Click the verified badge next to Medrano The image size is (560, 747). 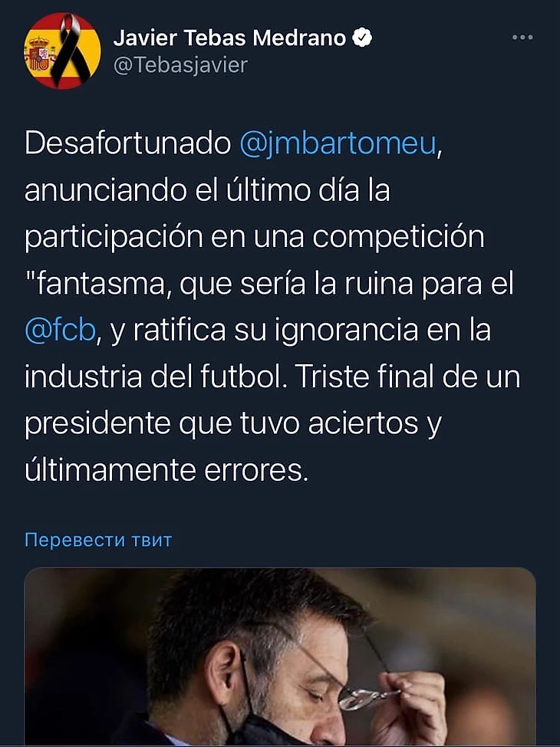pyautogui.click(x=362, y=38)
